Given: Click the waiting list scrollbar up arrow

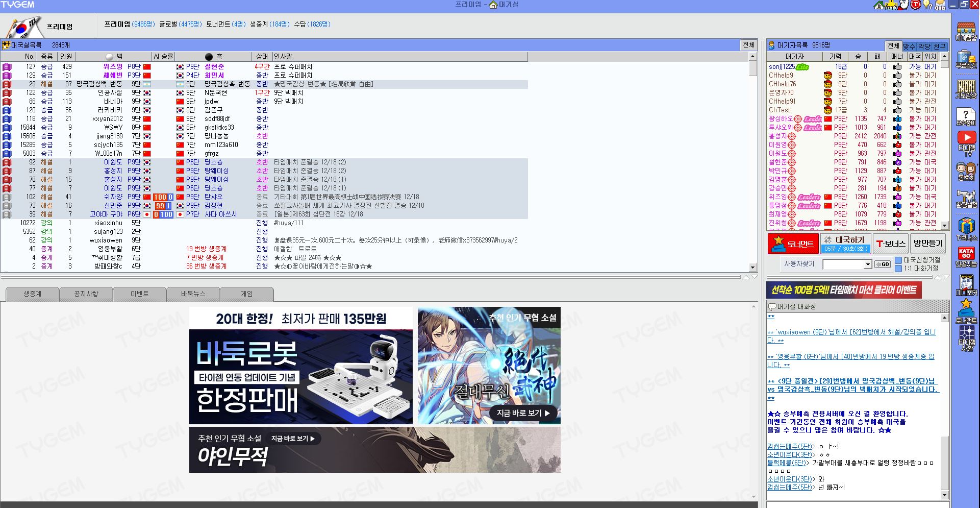Looking at the screenshot, I should 944,56.
